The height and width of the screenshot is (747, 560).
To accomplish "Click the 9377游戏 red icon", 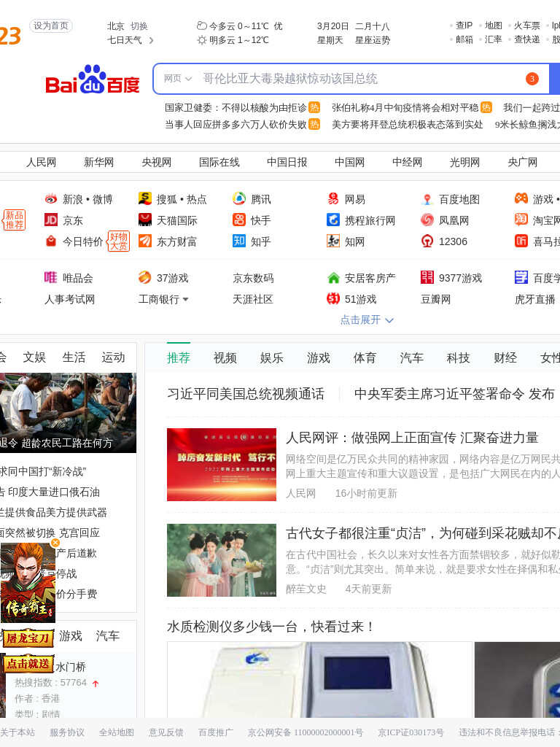I will [x=427, y=277].
